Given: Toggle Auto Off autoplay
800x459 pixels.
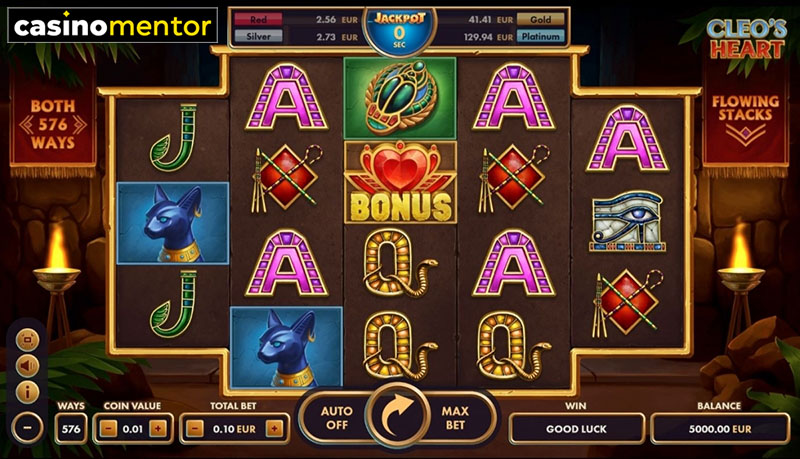Looking at the screenshot, I should [x=336, y=418].
